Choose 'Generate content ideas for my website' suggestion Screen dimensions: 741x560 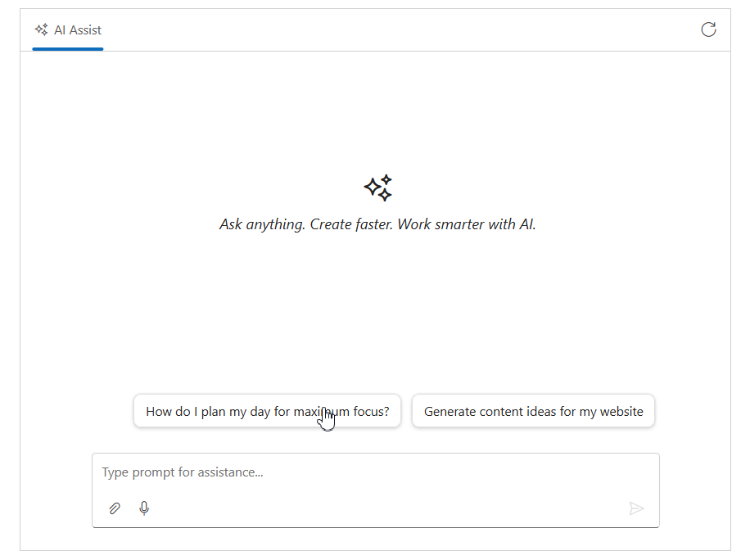(533, 411)
